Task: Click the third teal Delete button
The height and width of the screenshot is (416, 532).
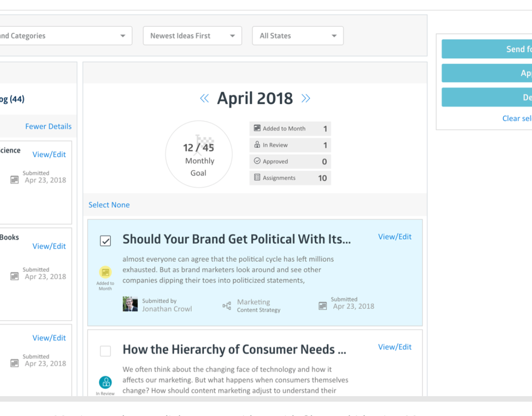Action: point(487,98)
